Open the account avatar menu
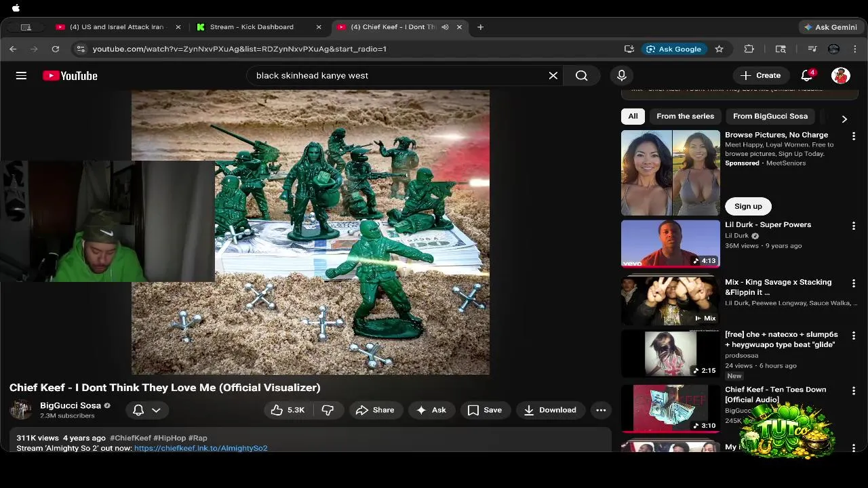Viewport: 868px width, 488px height. click(x=841, y=75)
